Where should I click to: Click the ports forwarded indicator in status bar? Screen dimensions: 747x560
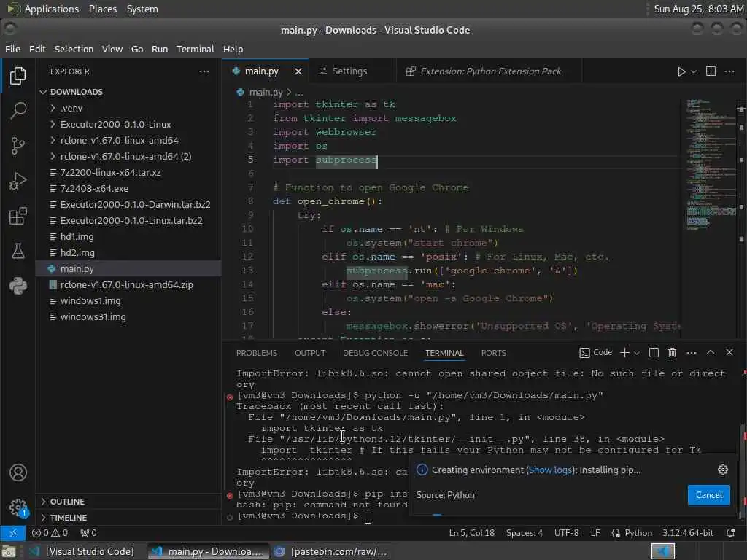88,533
